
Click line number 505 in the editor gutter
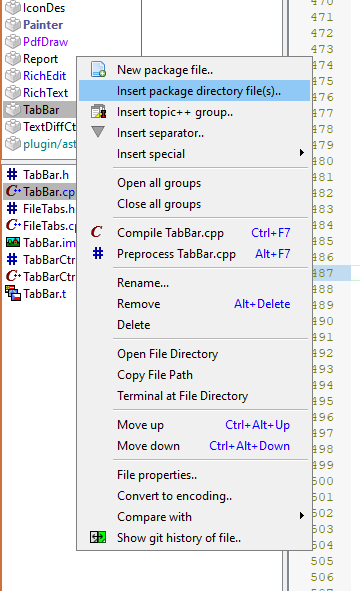pyautogui.click(x=322, y=561)
